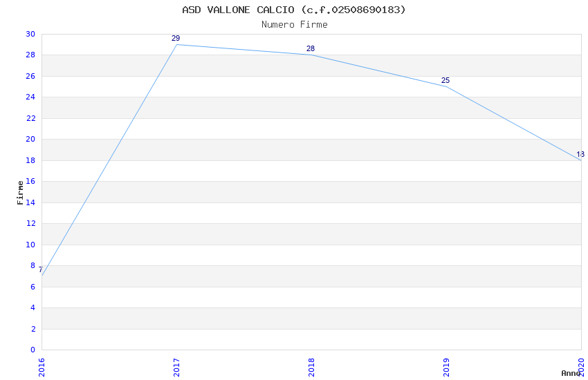
Task: Click the 2016 x-axis label
Action: tap(42, 368)
